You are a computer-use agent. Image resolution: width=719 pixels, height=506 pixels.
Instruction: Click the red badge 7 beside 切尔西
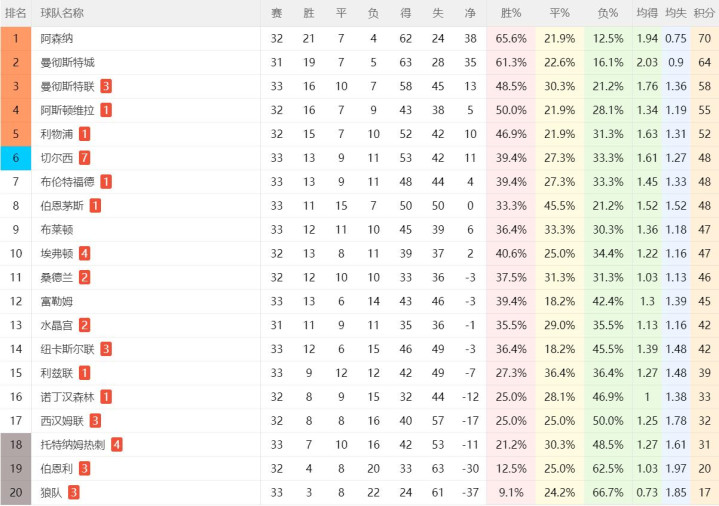point(84,158)
